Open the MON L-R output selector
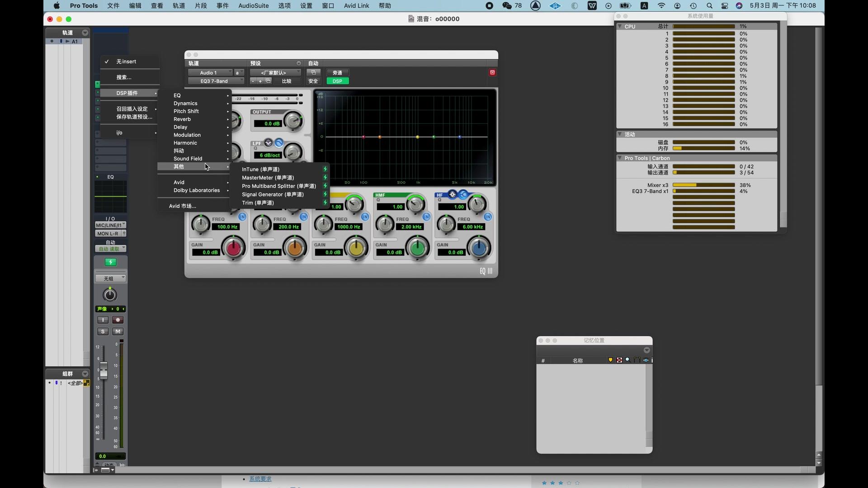Viewport: 868px width, 488px height. (x=108, y=234)
